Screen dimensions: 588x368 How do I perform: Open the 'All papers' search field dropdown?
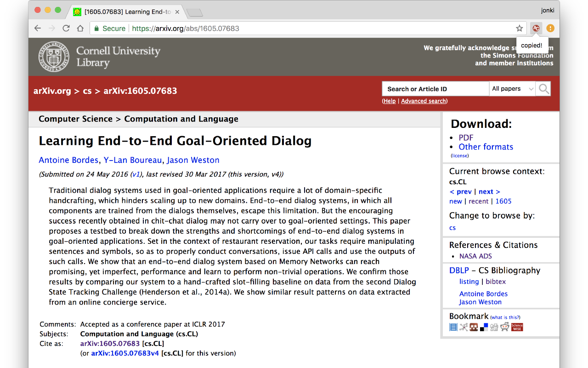(x=513, y=89)
